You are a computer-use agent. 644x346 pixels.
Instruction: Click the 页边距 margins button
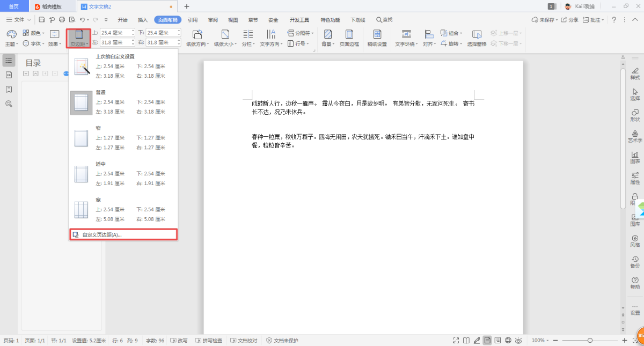coord(79,38)
